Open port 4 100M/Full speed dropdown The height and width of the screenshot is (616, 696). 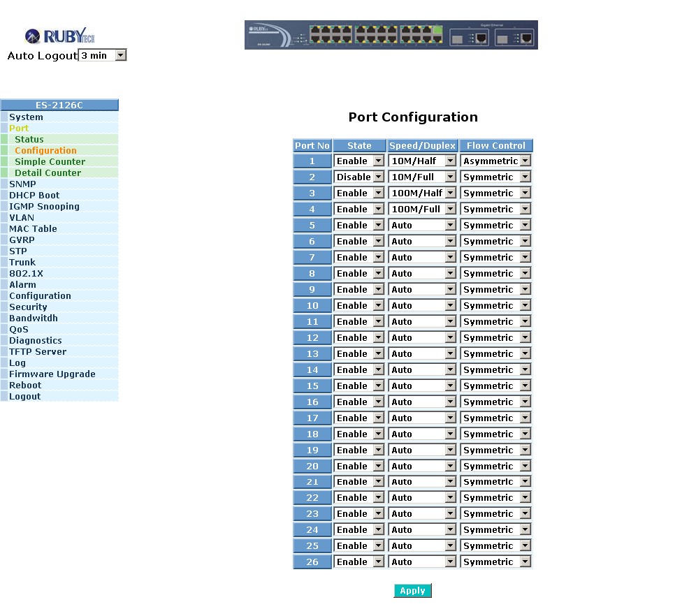(x=423, y=209)
